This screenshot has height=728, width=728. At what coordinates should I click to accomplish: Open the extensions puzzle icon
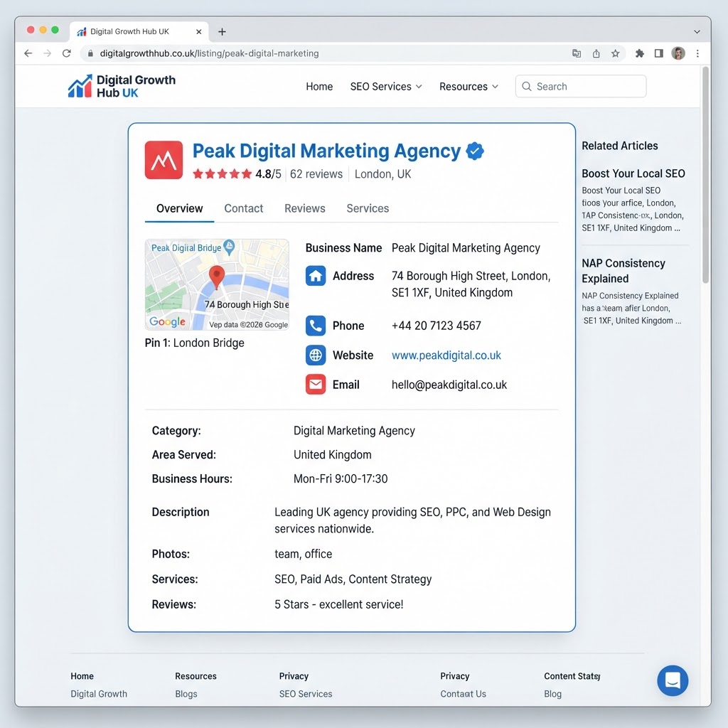point(639,53)
